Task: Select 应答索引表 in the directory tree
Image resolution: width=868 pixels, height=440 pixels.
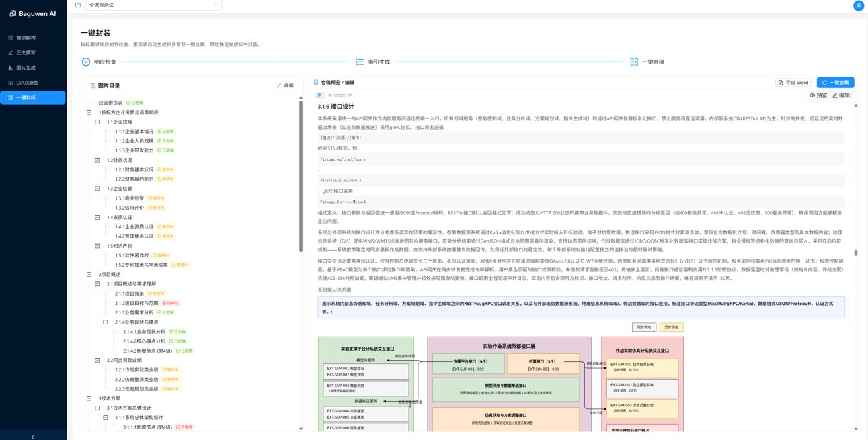Action: click(x=110, y=103)
